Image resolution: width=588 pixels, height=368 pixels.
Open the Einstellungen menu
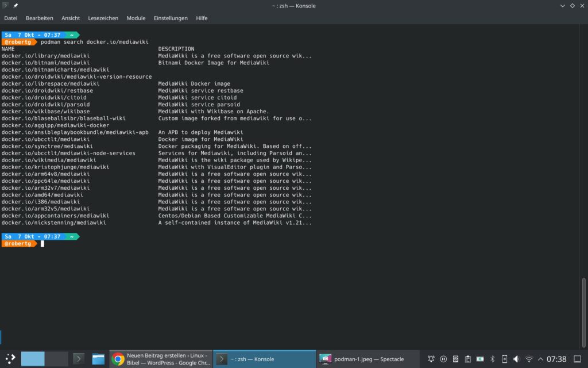pos(171,18)
